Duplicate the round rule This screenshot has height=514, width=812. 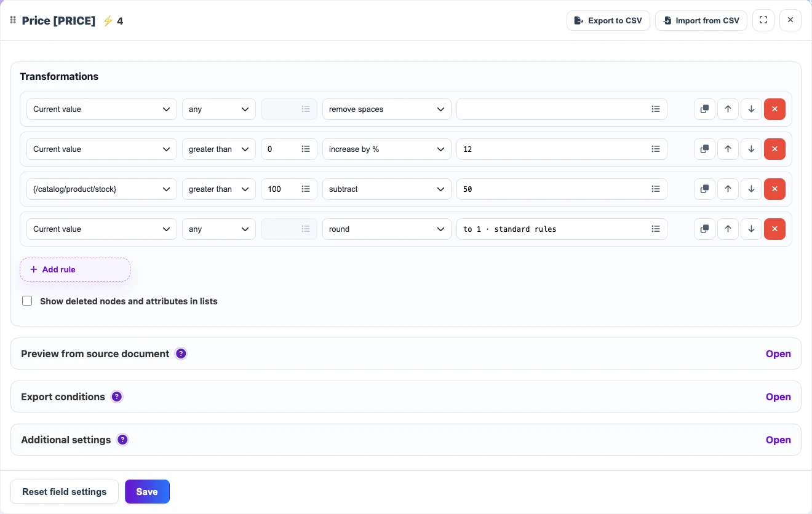coord(704,229)
